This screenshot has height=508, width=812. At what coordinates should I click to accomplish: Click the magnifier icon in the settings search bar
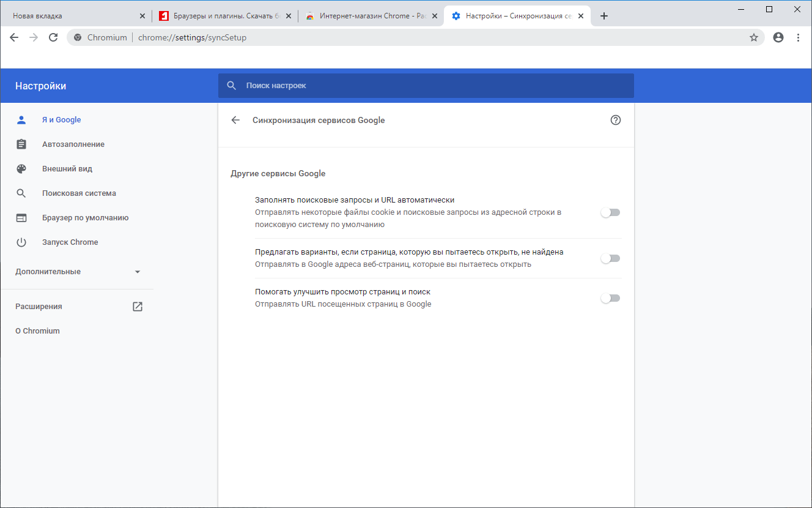(x=232, y=86)
